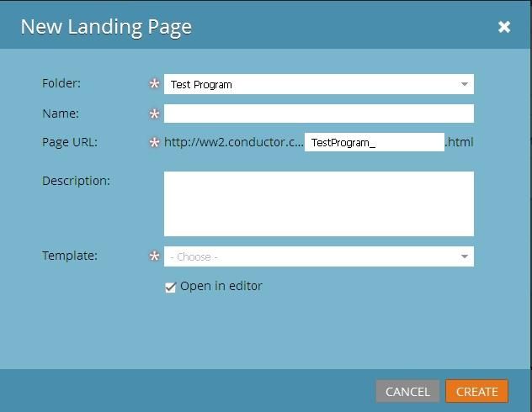Click the Page URL field containing TestProgram_
This screenshot has width=532, height=412.
point(375,142)
